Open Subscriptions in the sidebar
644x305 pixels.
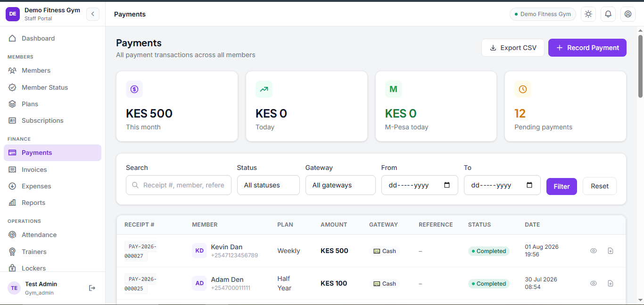pos(52,120)
